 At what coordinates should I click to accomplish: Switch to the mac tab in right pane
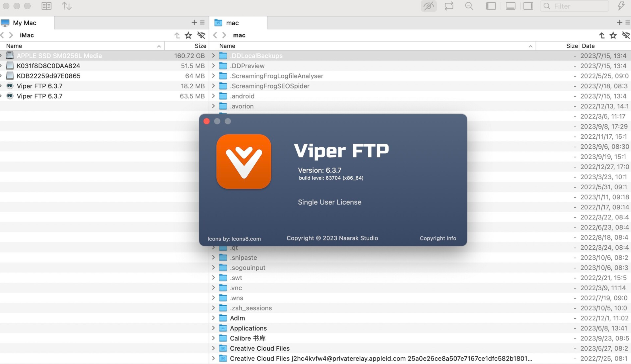pos(238,23)
